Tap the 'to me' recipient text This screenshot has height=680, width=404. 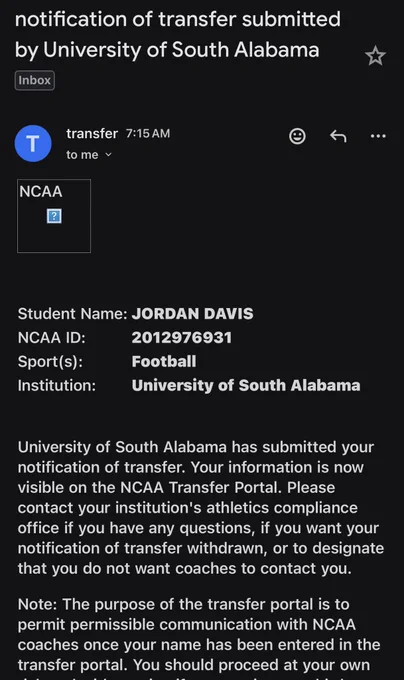[82, 155]
